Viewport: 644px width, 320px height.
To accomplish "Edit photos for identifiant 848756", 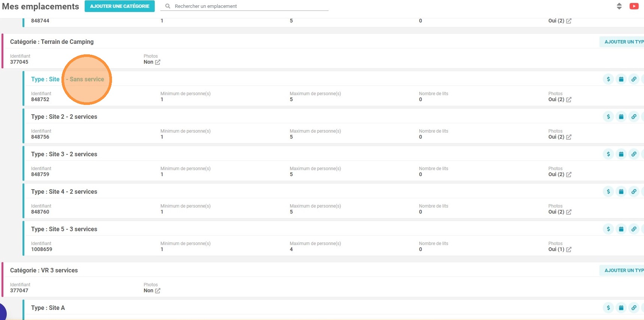I will pos(569,137).
